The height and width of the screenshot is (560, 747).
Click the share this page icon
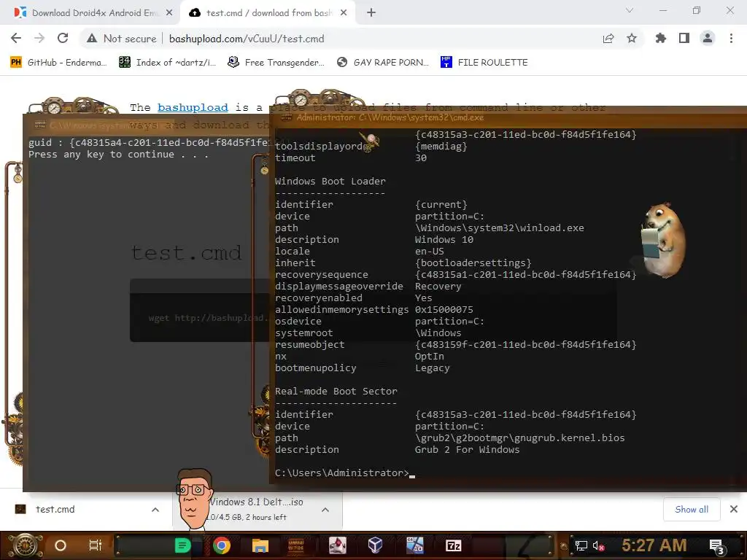pyautogui.click(x=608, y=39)
